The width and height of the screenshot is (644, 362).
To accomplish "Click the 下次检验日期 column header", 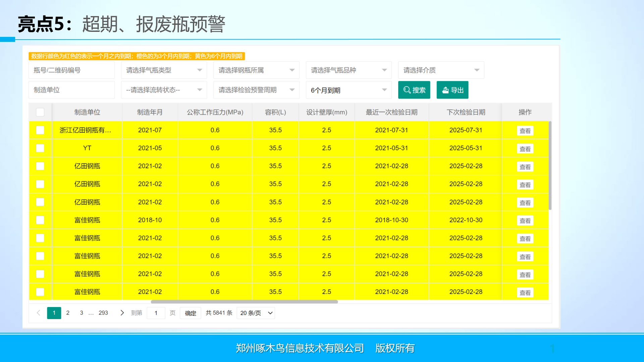I will pyautogui.click(x=466, y=112).
